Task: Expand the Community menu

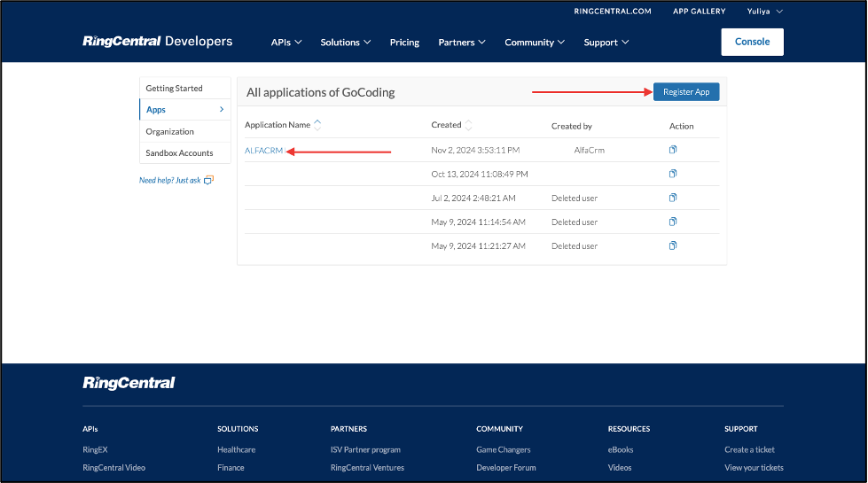Action: coord(535,43)
